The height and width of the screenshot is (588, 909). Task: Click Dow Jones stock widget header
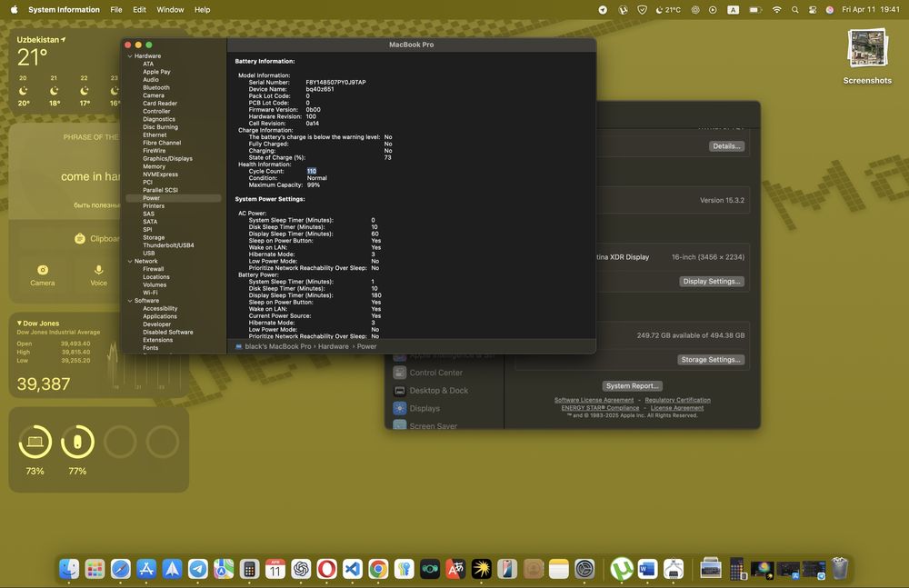tap(38, 324)
